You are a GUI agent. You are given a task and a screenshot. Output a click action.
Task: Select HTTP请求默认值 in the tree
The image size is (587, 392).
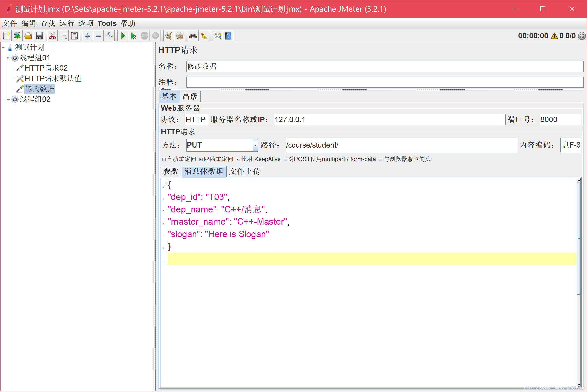click(x=53, y=79)
